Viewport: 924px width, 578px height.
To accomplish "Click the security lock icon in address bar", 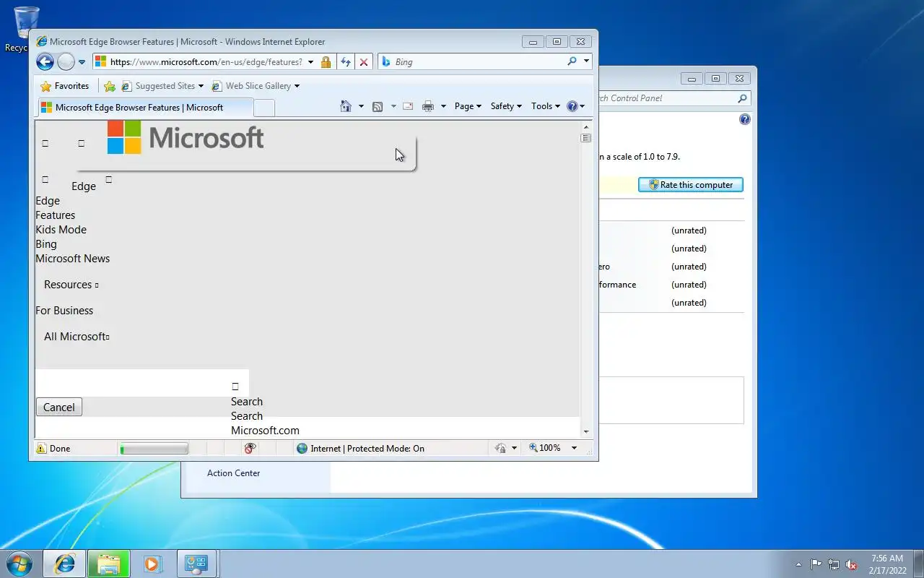I will coord(326,62).
